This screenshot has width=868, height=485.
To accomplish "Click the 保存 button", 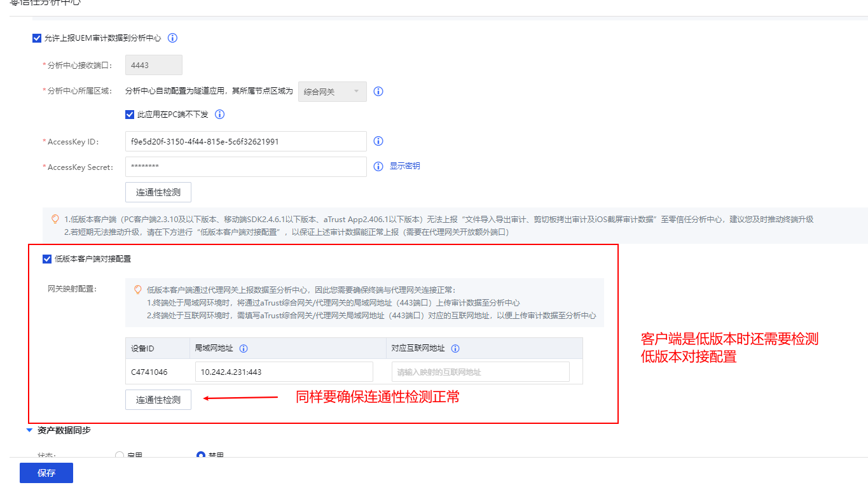I will tap(46, 473).
